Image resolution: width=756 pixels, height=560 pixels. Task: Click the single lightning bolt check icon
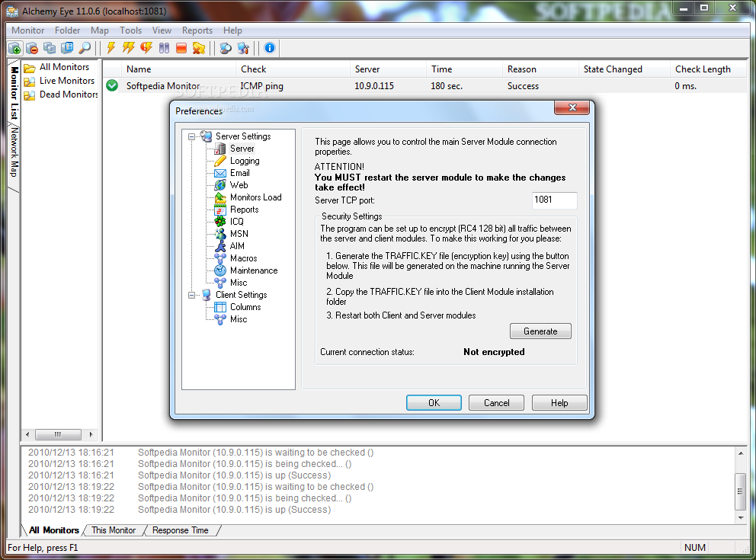pyautogui.click(x=111, y=48)
